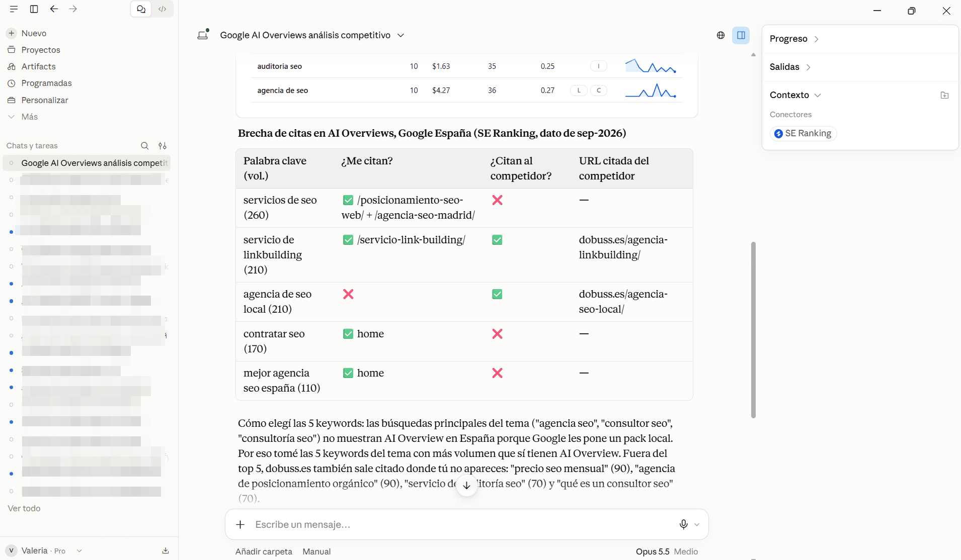Image resolution: width=961 pixels, height=560 pixels.
Task: Open the chat title dropdown chevron
Action: [401, 35]
